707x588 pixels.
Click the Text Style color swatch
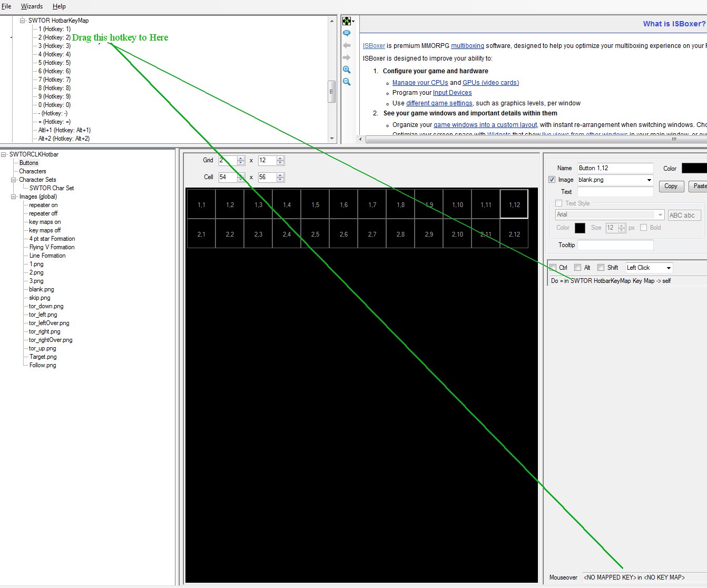tap(580, 228)
